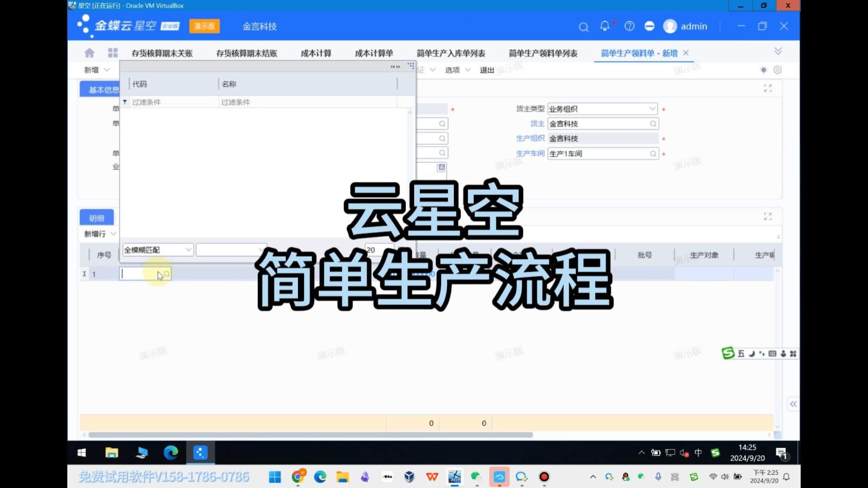Collapse the side panel double-chevron icon
868x488 pixels.
[793, 404]
